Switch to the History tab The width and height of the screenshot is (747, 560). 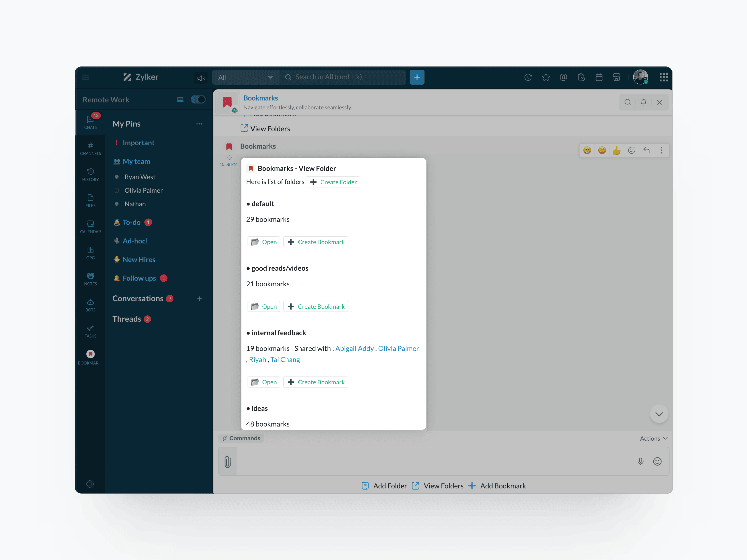tap(90, 175)
